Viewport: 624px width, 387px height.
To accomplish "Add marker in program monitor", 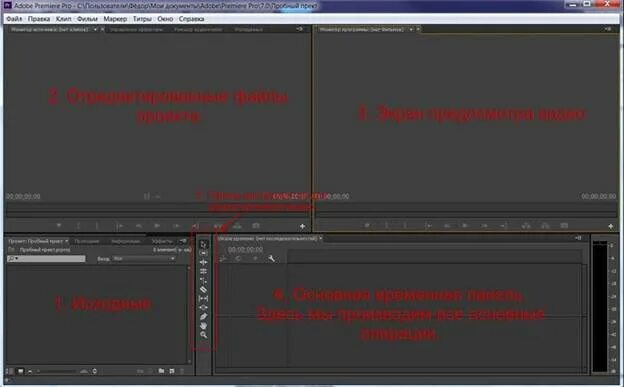I will [367, 226].
